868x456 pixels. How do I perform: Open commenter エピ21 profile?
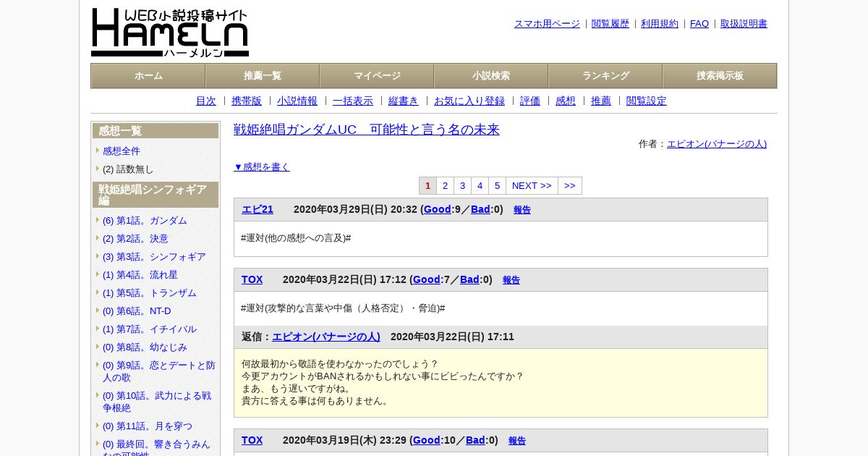click(x=258, y=210)
